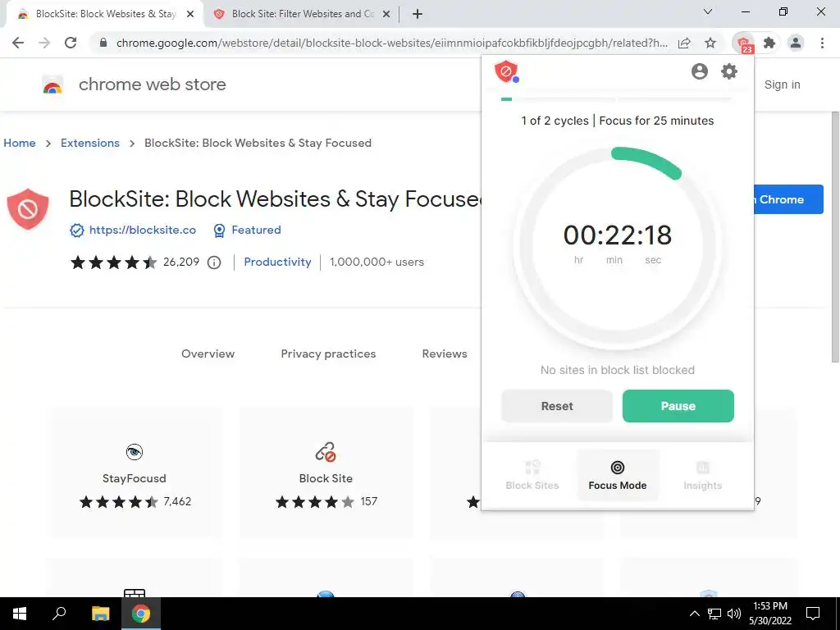Open account profile in BlockSite popup

[x=699, y=71]
